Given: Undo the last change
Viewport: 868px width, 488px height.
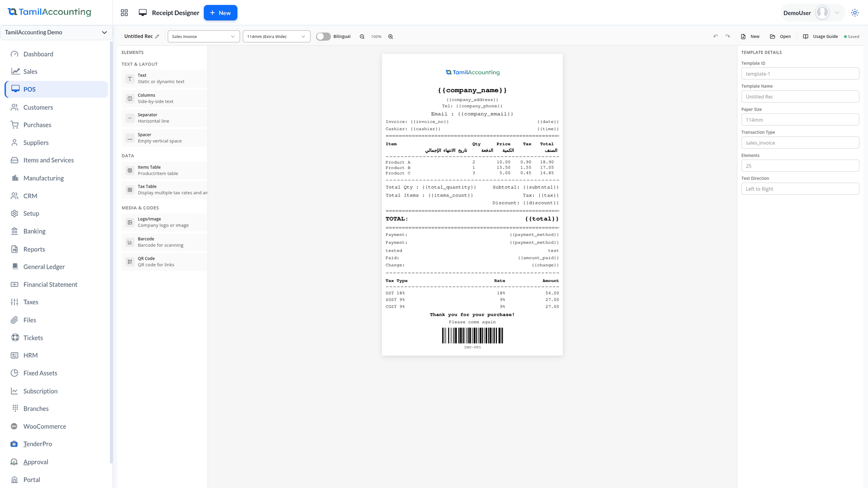Looking at the screenshot, I should coord(716,36).
